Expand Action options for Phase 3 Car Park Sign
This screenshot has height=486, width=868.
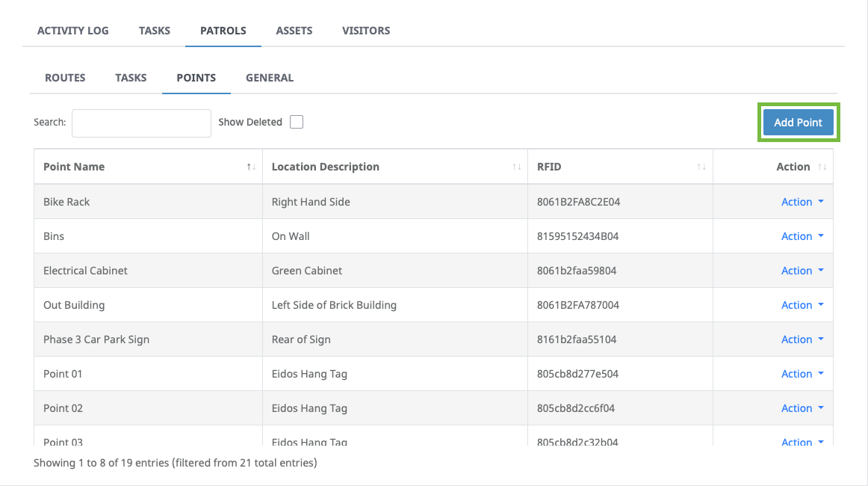(802, 339)
